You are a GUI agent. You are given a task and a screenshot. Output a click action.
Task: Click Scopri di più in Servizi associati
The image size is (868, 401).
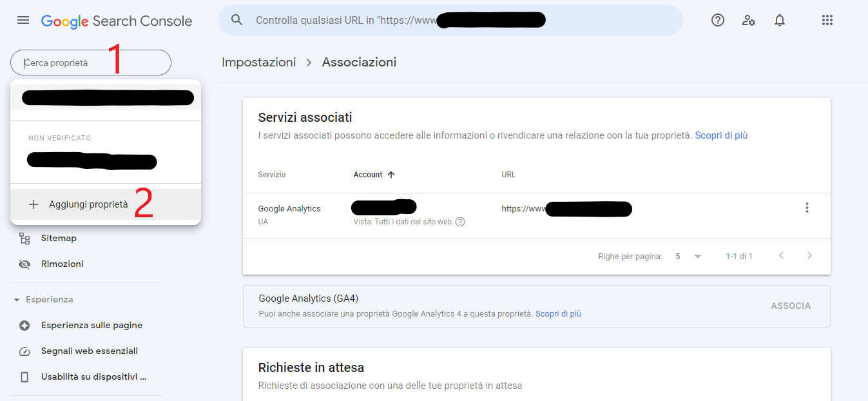click(x=721, y=135)
